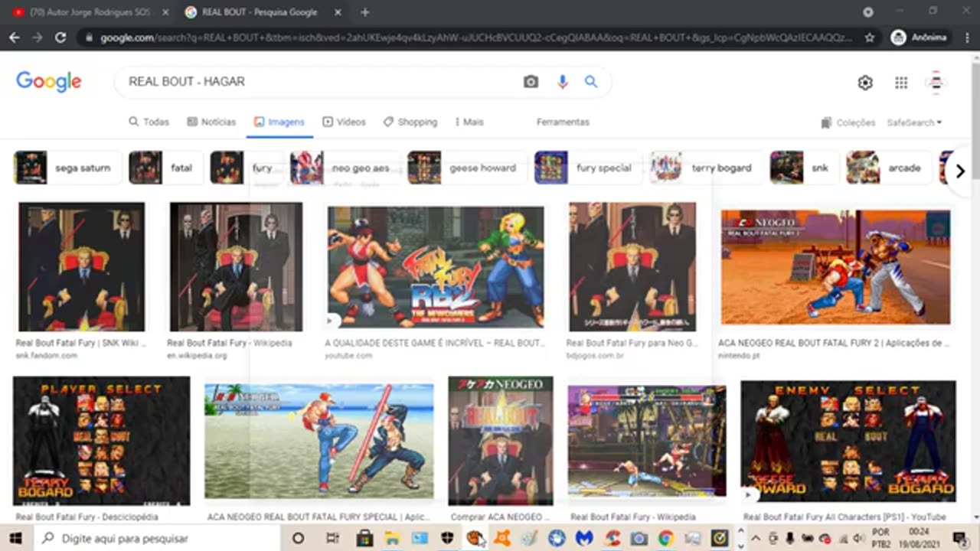The height and width of the screenshot is (551, 980).
Task: Activate voice search microphone icon
Action: (x=563, y=82)
